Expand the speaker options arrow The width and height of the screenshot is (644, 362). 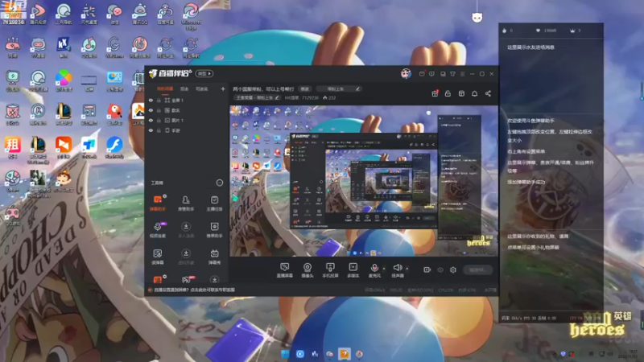(407, 269)
